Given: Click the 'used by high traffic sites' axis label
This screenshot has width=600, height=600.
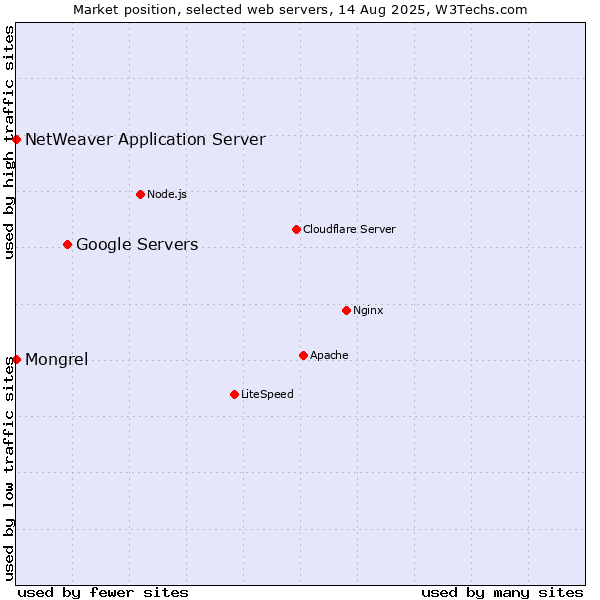Looking at the screenshot, I should click(8, 142).
